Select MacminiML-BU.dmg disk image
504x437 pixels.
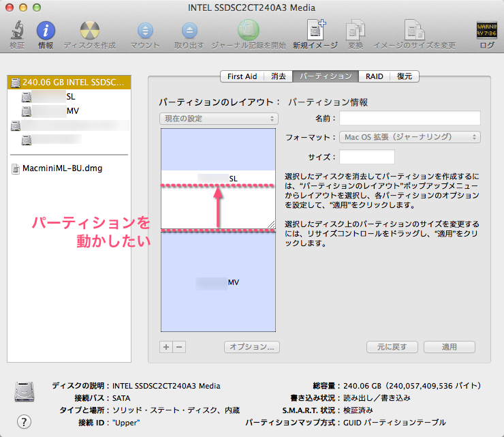pos(69,168)
